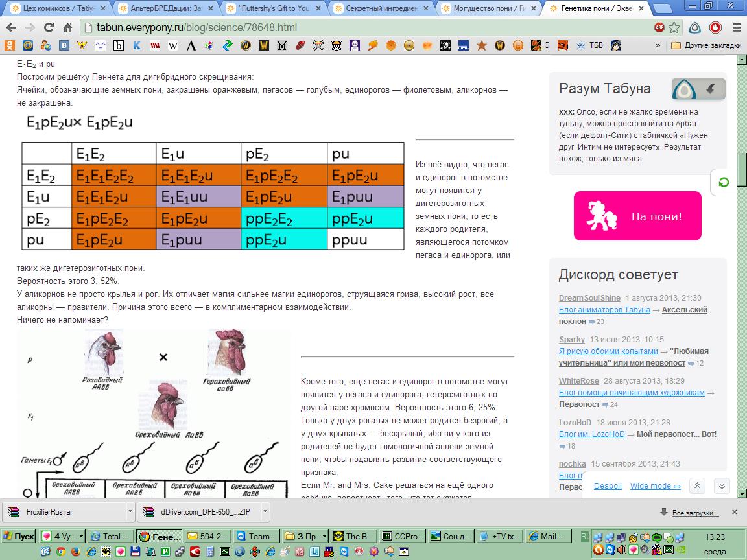
Task: Bookmark this page with the star
Action: coord(674,28)
